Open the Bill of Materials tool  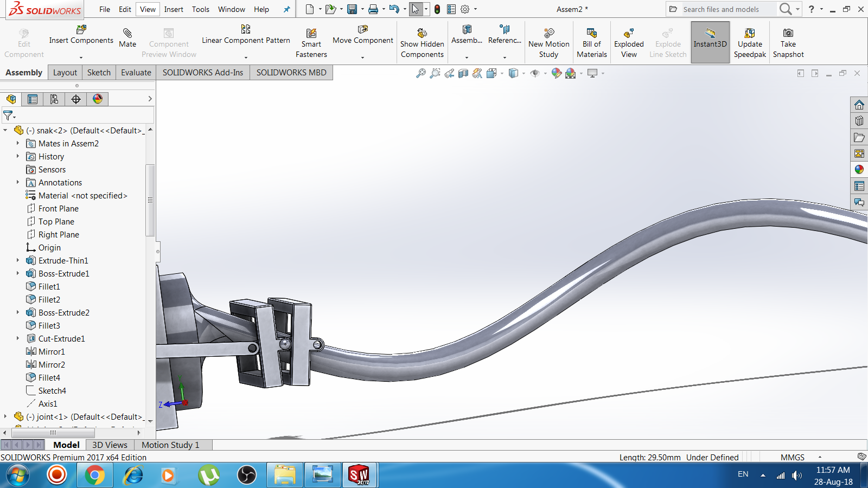tap(592, 41)
